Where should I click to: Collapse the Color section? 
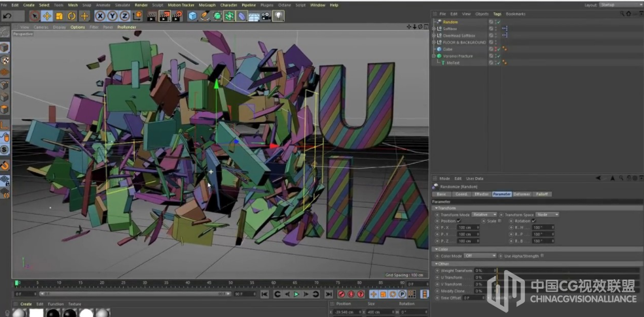pyautogui.click(x=437, y=249)
